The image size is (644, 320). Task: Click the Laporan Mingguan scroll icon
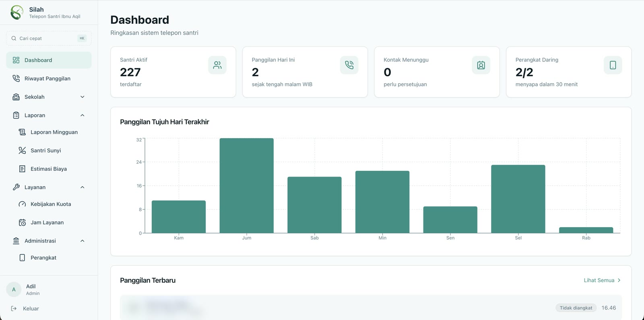coord(22,132)
